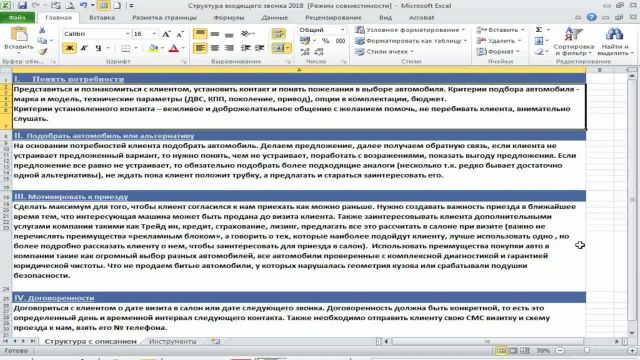The width and height of the screenshot is (640, 360).
Task: Click Find and Select (Найти и выделить) binoculars
Action: (614, 41)
